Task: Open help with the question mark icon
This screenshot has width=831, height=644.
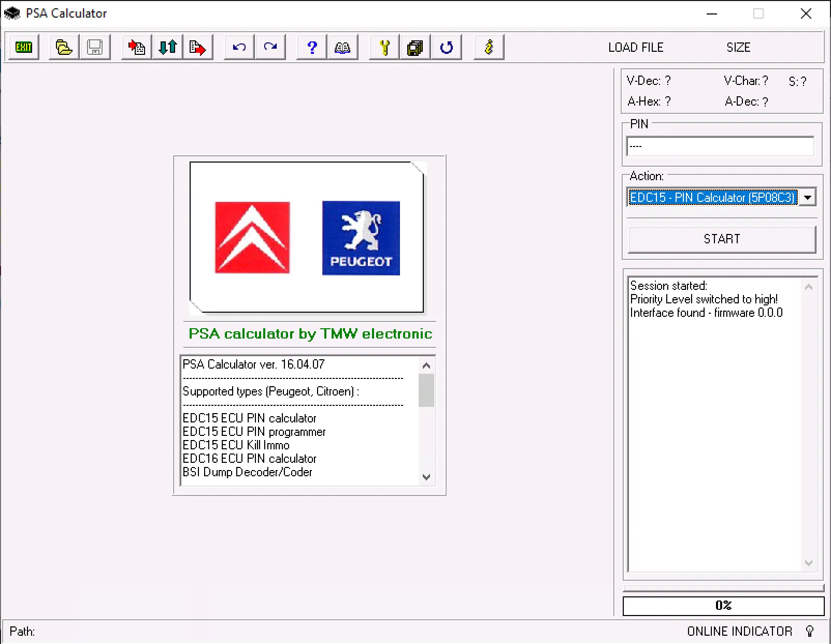Action: [311, 47]
